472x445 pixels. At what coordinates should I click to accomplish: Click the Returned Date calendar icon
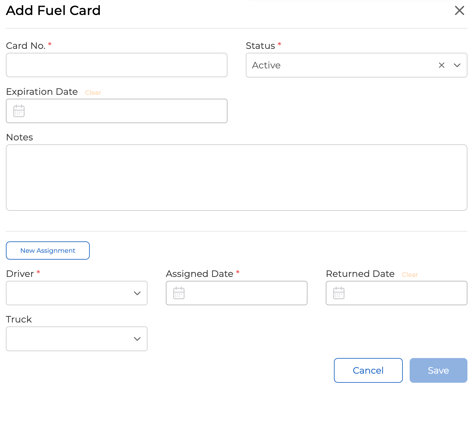tap(339, 293)
